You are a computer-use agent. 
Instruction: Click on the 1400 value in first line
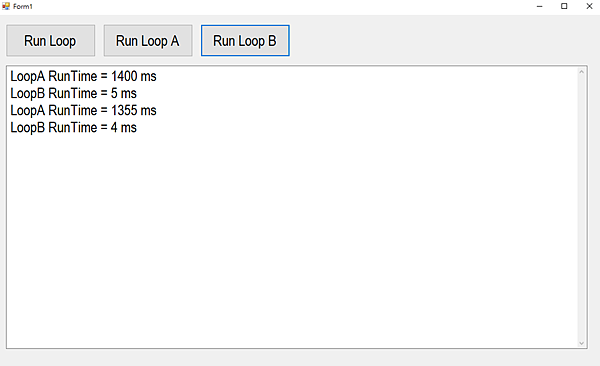124,76
